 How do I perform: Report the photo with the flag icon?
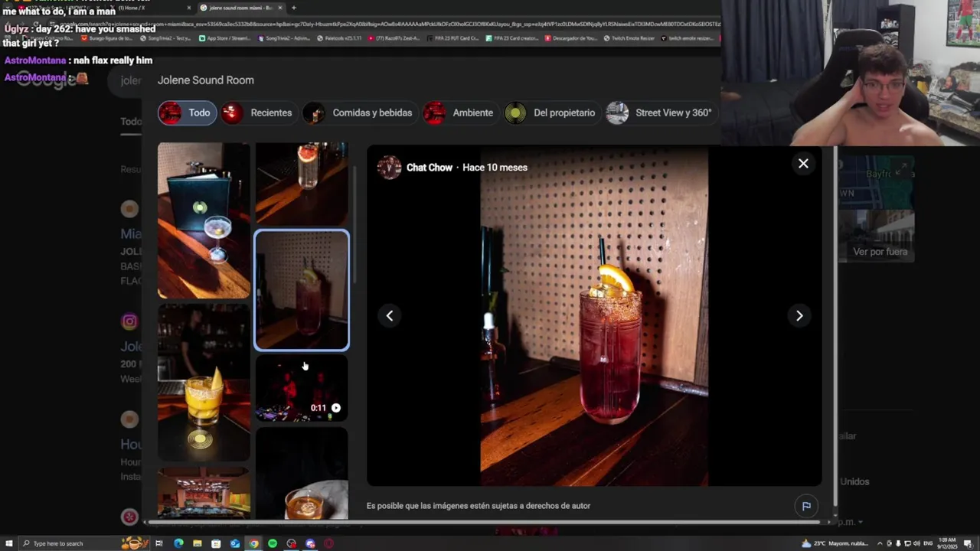pos(806,506)
